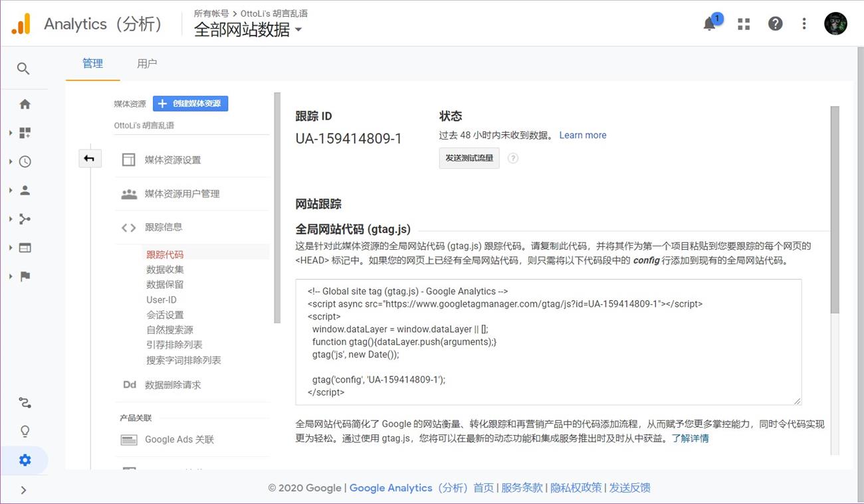Click the Google Analytics logo
The width and height of the screenshot is (864, 504).
coord(21,24)
